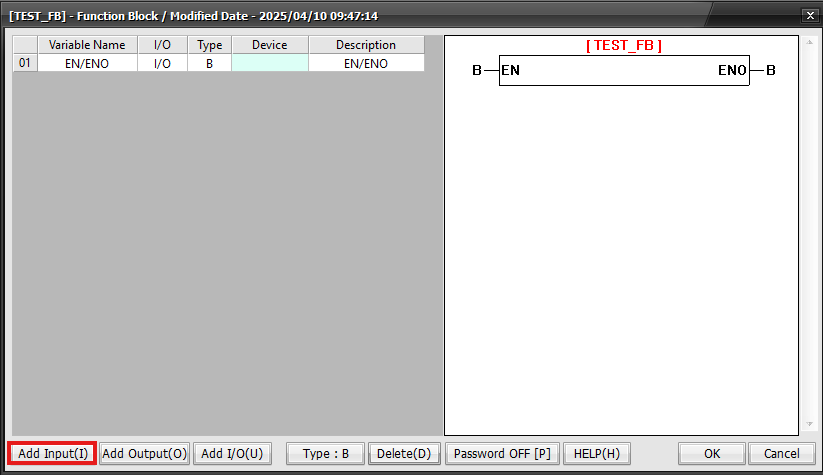
Task: Click the Description column header
Action: (x=365, y=45)
